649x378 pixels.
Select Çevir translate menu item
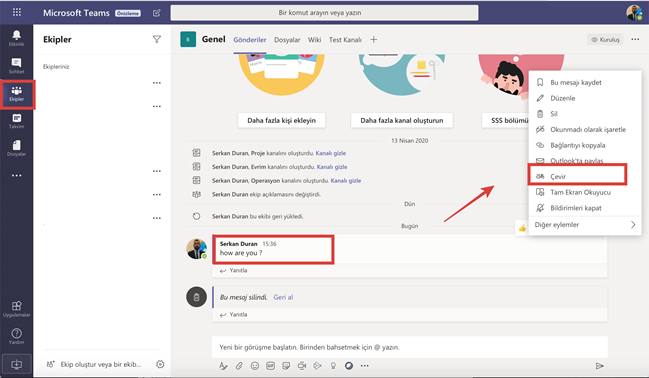pos(577,176)
